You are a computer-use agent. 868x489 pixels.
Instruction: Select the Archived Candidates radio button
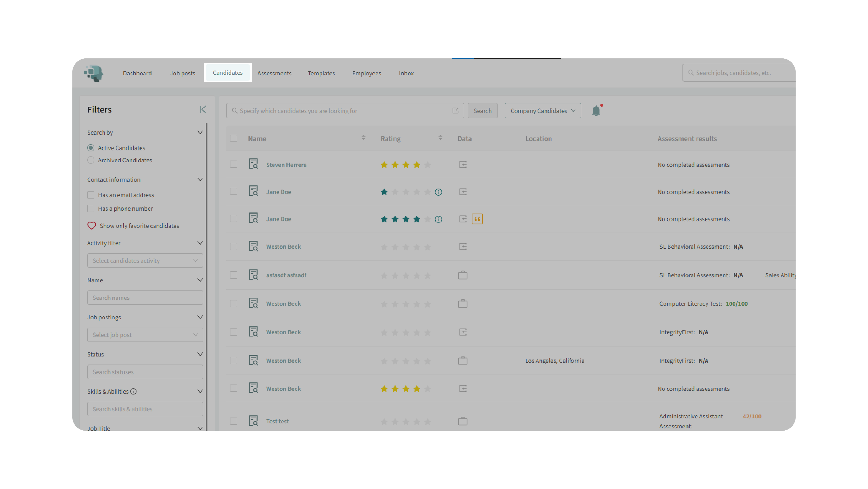tap(91, 160)
